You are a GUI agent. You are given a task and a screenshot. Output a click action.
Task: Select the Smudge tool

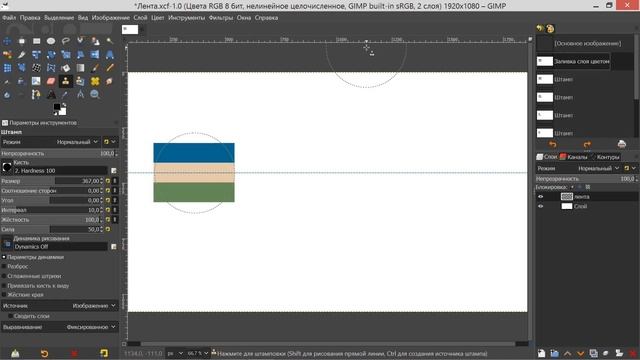tap(110, 81)
